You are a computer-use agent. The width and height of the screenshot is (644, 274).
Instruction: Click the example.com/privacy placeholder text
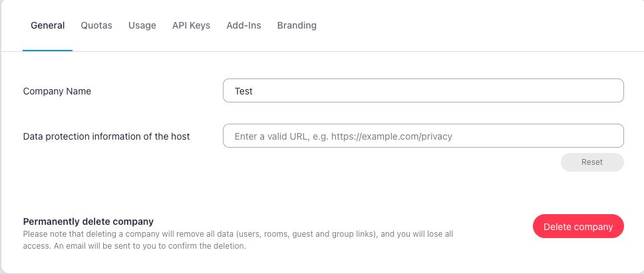coord(404,136)
